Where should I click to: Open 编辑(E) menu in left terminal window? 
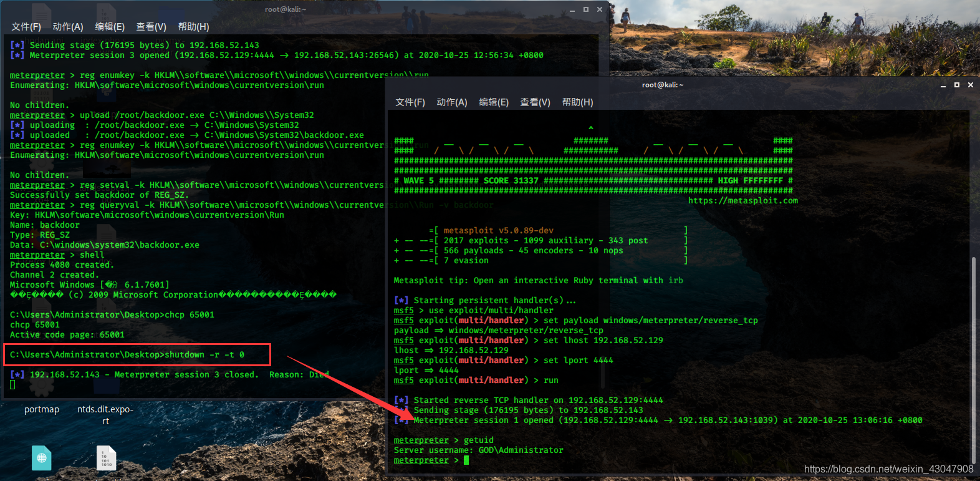click(110, 27)
